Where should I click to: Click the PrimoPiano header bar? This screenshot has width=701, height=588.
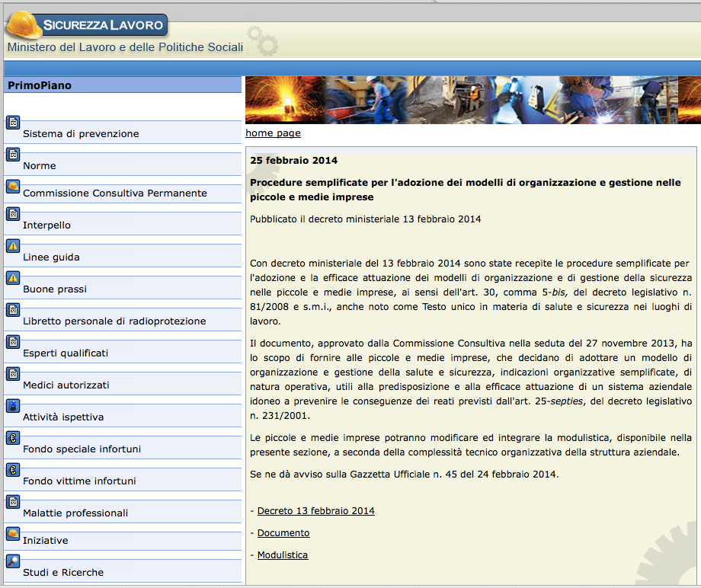tap(122, 85)
